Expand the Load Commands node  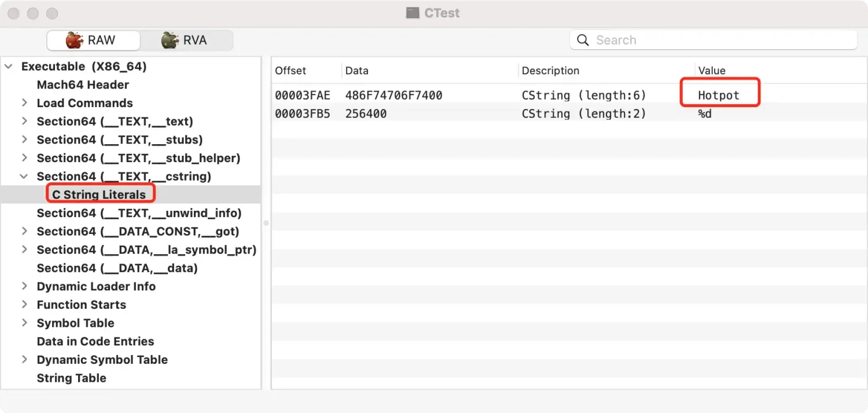point(24,103)
